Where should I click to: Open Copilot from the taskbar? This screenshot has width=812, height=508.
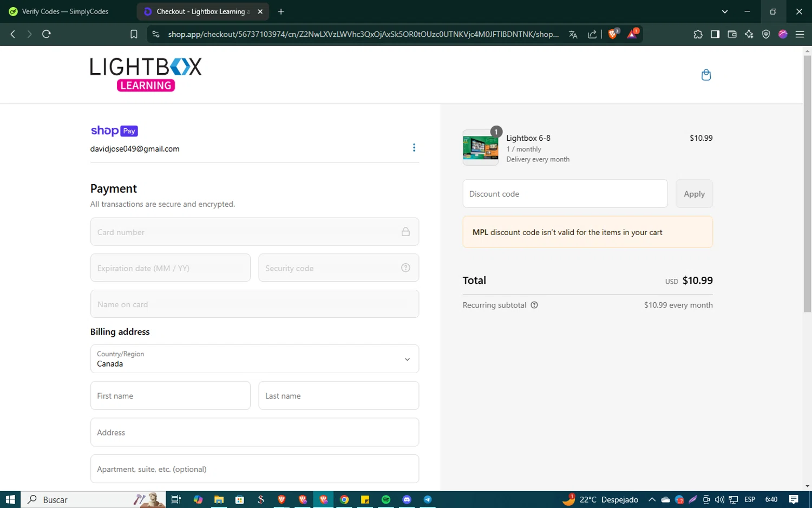click(x=198, y=499)
